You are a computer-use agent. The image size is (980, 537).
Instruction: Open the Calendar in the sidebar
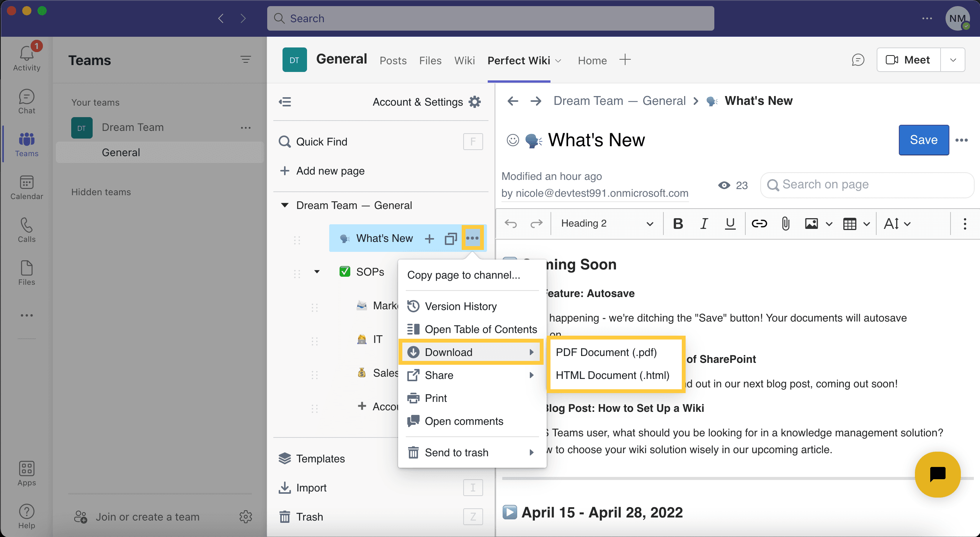click(27, 187)
